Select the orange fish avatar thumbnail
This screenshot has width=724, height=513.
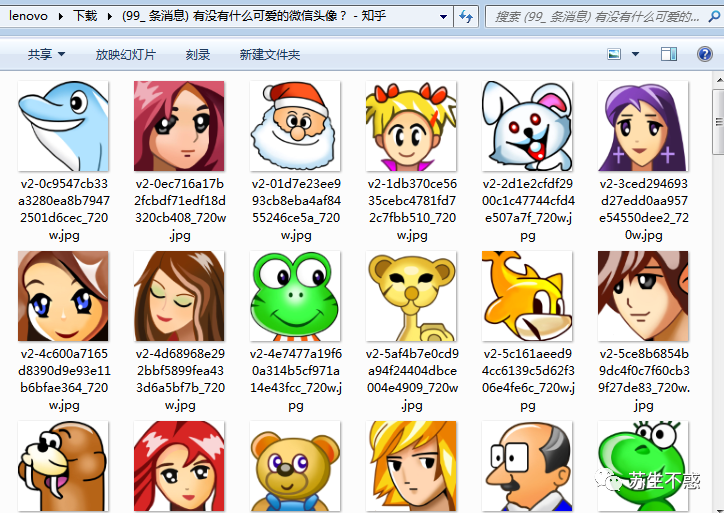pyautogui.click(x=527, y=296)
